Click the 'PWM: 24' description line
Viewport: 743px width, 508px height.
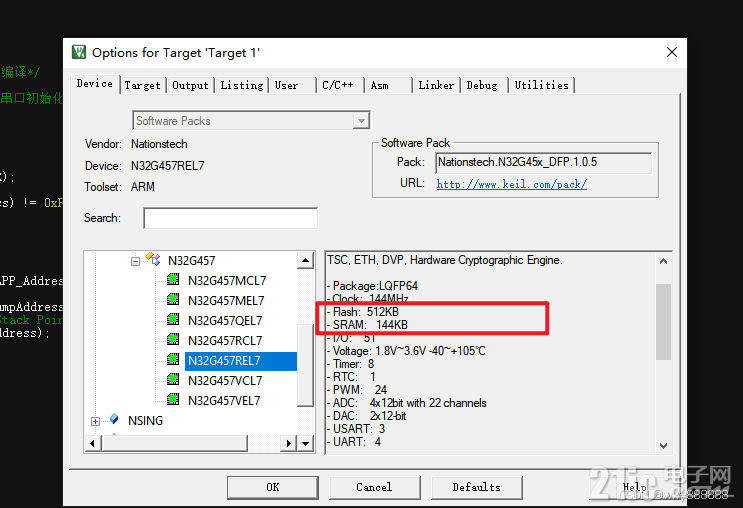point(357,390)
